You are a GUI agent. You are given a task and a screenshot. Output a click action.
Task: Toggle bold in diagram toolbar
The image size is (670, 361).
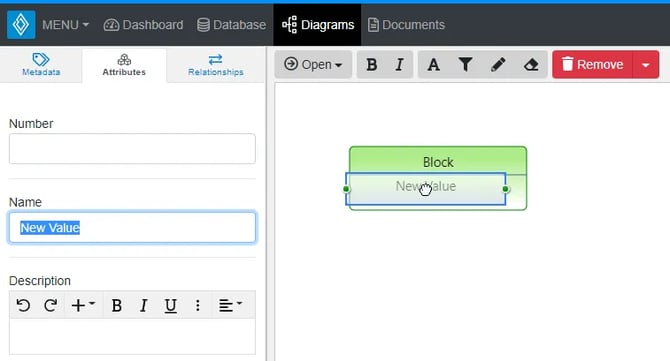372,65
